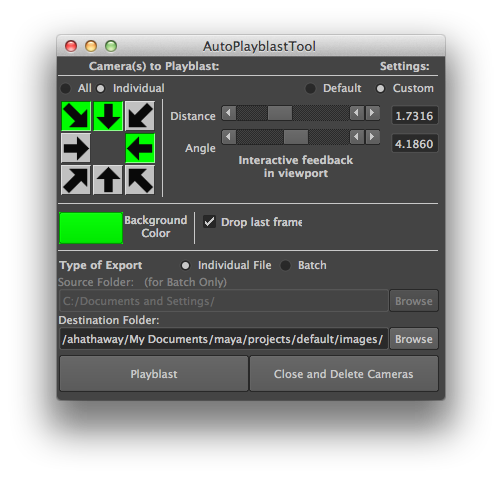This screenshot has height=479, width=502.
Task: Click Close and Delete Cameras button
Action: coord(344,374)
